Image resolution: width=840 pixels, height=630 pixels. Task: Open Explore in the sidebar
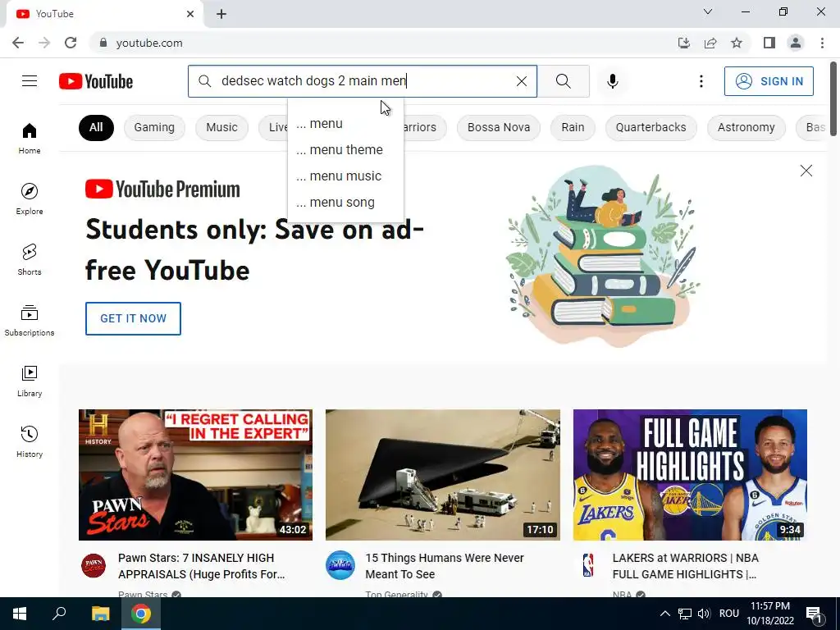(30, 199)
